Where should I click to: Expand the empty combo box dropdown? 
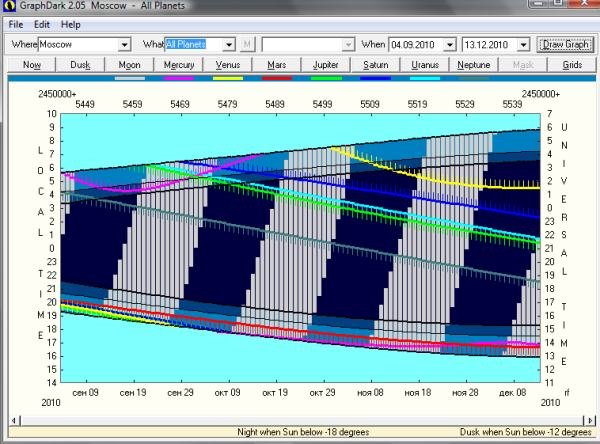[348, 44]
